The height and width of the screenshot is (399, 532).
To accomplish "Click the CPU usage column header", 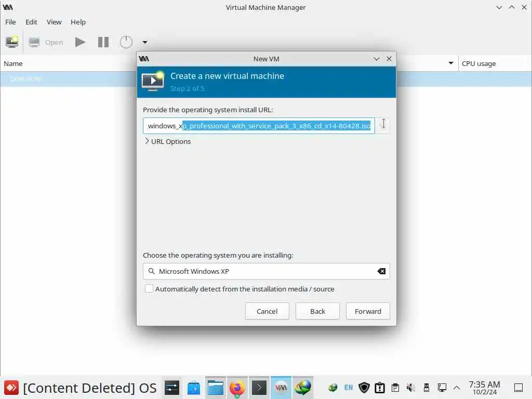I will pos(478,63).
